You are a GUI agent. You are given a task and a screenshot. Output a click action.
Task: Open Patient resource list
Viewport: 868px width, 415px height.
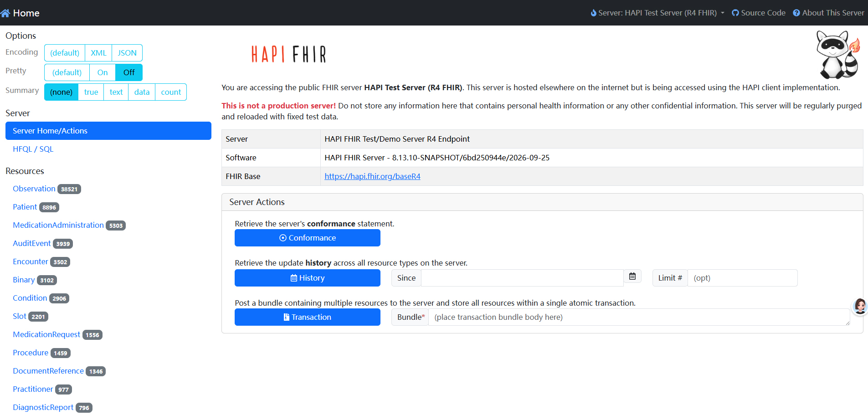[x=25, y=207]
